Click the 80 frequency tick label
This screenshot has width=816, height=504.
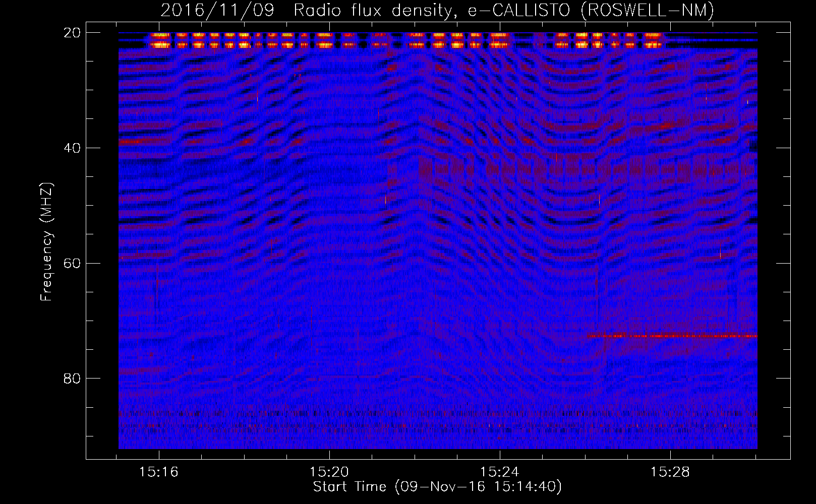point(72,379)
